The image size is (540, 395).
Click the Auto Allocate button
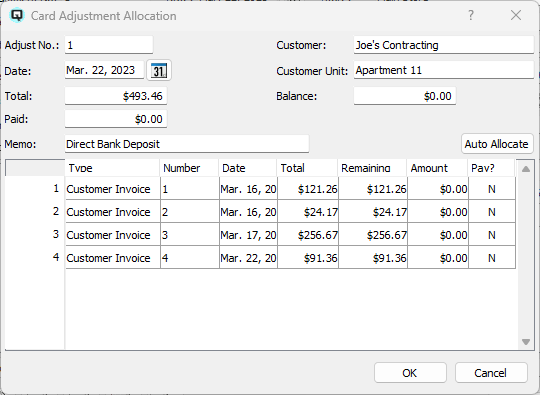pyautogui.click(x=497, y=144)
